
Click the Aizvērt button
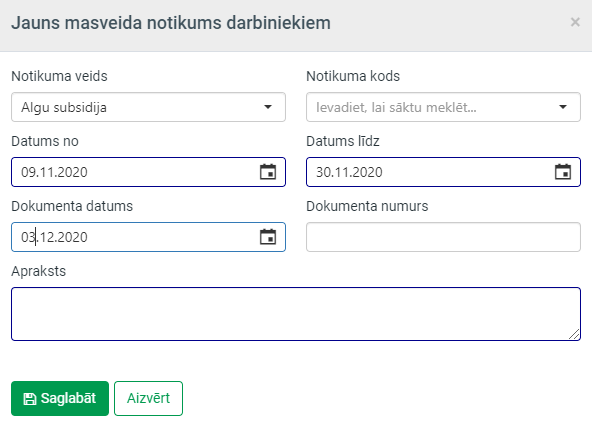click(x=148, y=398)
